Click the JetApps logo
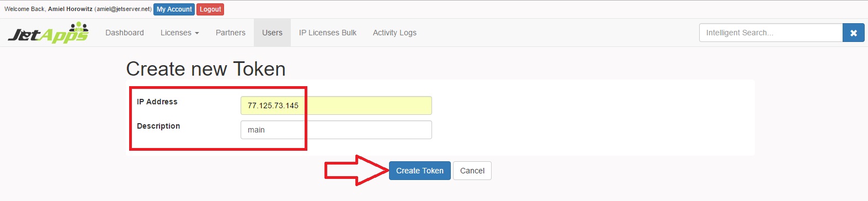Screen dimensions: 868x201 point(49,33)
